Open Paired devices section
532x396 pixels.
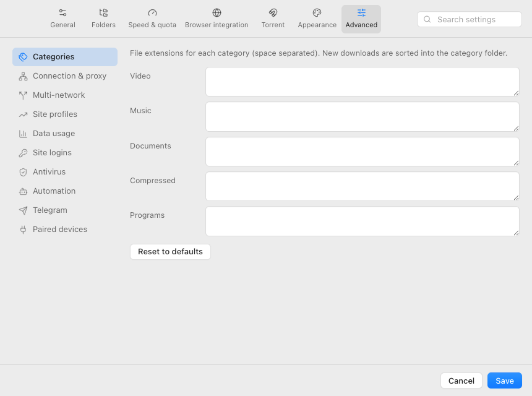65,230
